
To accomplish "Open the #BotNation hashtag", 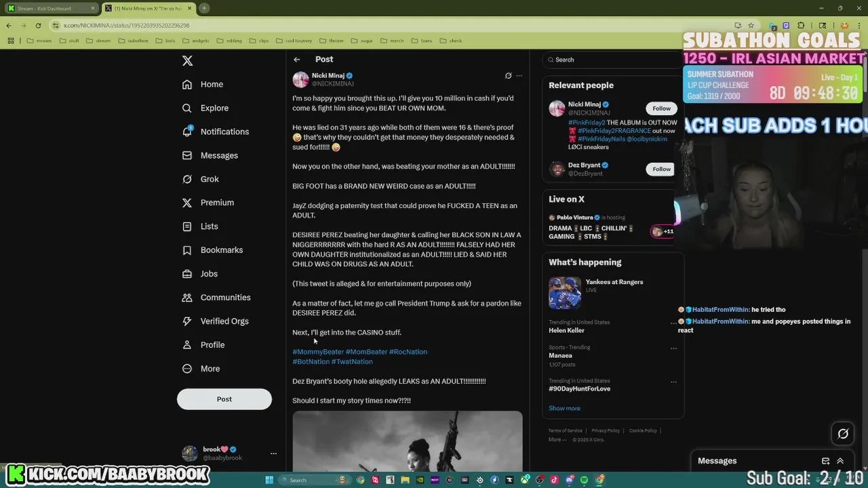I will pyautogui.click(x=311, y=362).
